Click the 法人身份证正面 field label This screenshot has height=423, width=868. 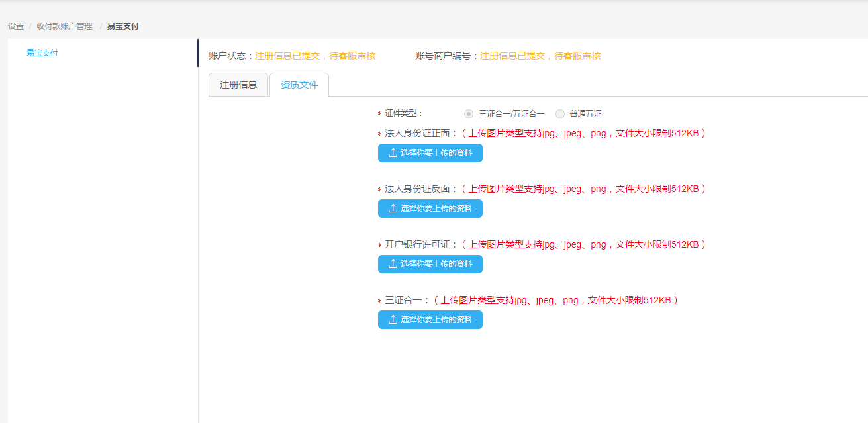point(421,133)
